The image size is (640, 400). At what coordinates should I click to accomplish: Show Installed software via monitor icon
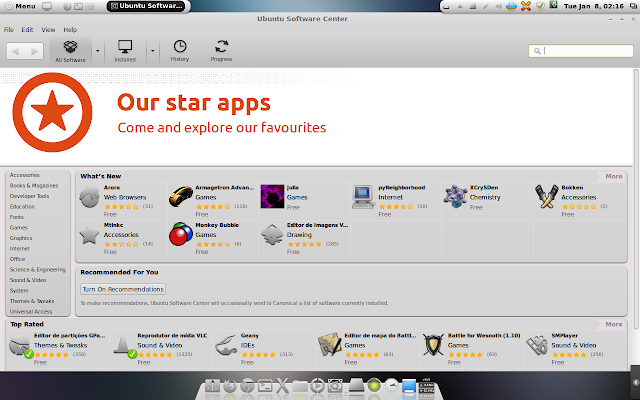(125, 47)
